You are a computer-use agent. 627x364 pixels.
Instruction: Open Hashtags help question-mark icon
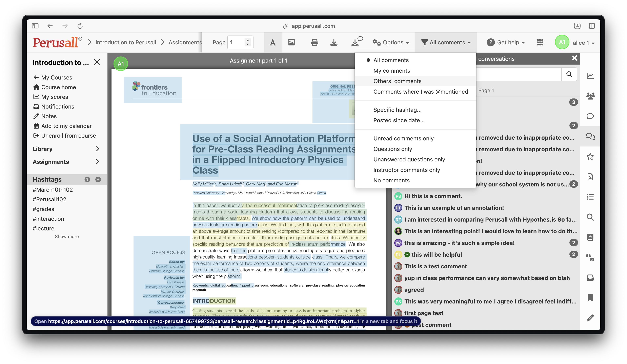[87, 179]
